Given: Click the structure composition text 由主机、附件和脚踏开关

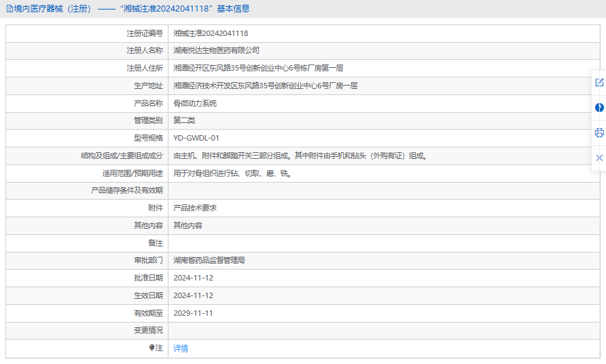Looking at the screenshot, I should 300,156.
